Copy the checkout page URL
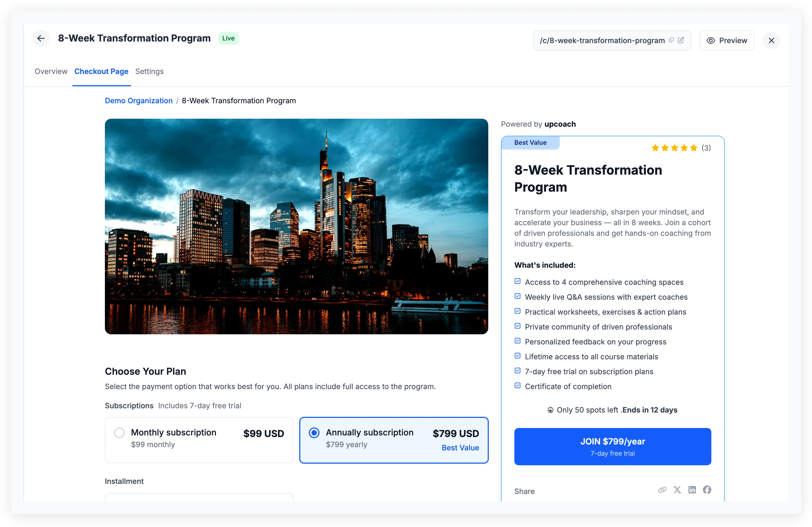 pyautogui.click(x=671, y=40)
